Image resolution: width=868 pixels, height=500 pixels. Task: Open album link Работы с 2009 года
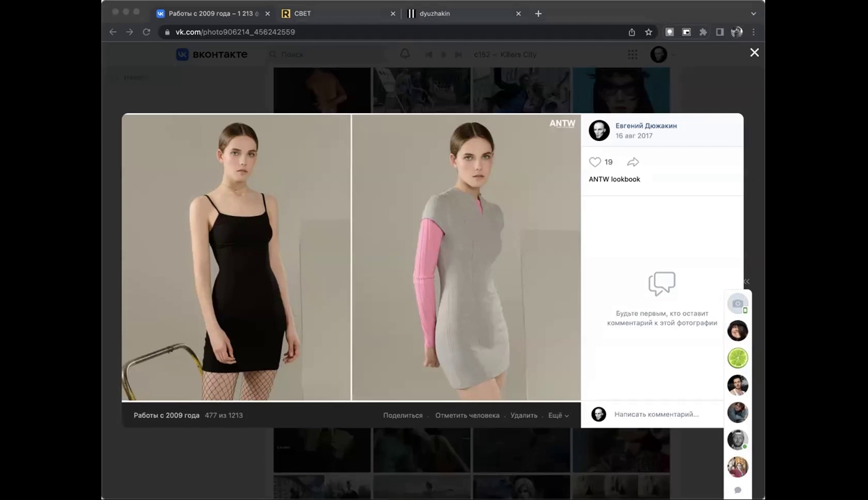click(x=167, y=415)
